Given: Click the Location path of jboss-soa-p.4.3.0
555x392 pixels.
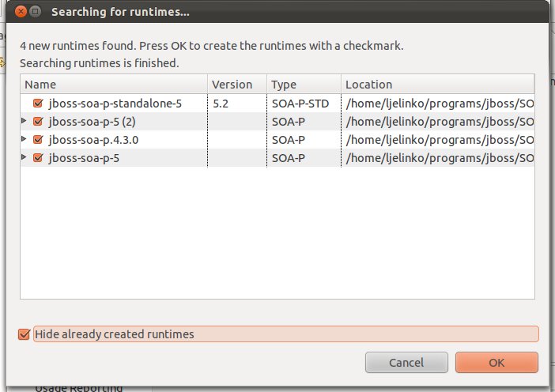Looking at the screenshot, I should 439,139.
